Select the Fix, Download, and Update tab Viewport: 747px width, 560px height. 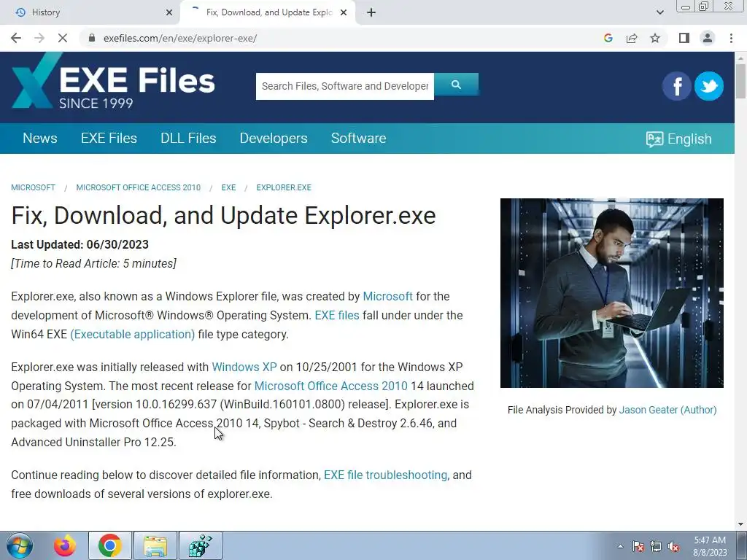click(x=268, y=12)
